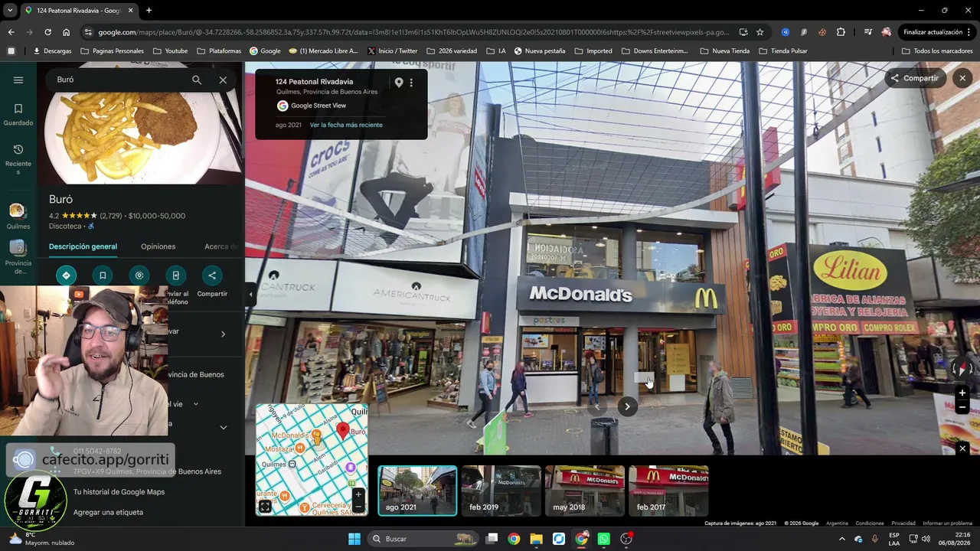Switch to the Opiniones tab
Image resolution: width=980 pixels, height=551 pixels.
coord(158,246)
